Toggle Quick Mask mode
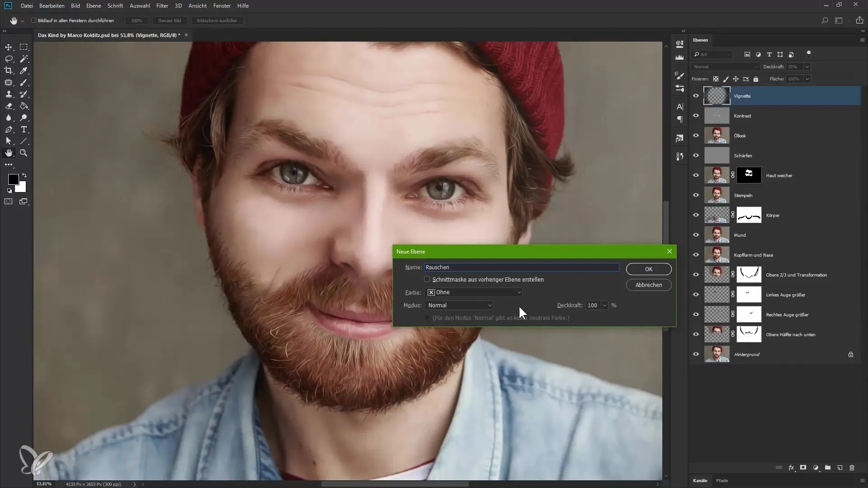Screen dimensions: 868x488 pos(9,202)
